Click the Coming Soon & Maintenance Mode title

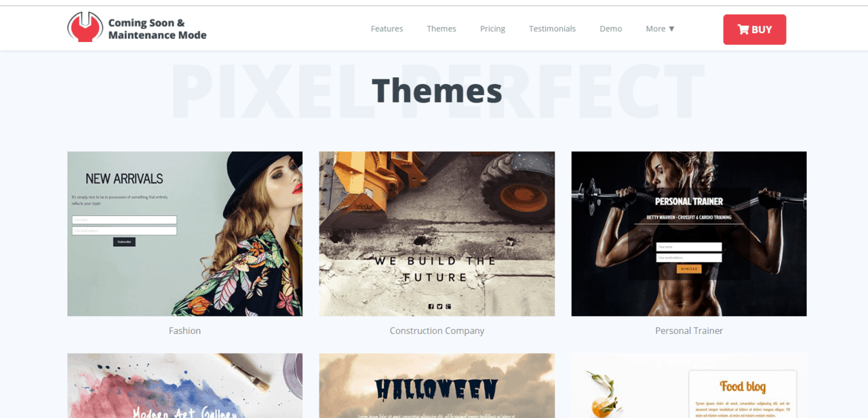tap(157, 28)
